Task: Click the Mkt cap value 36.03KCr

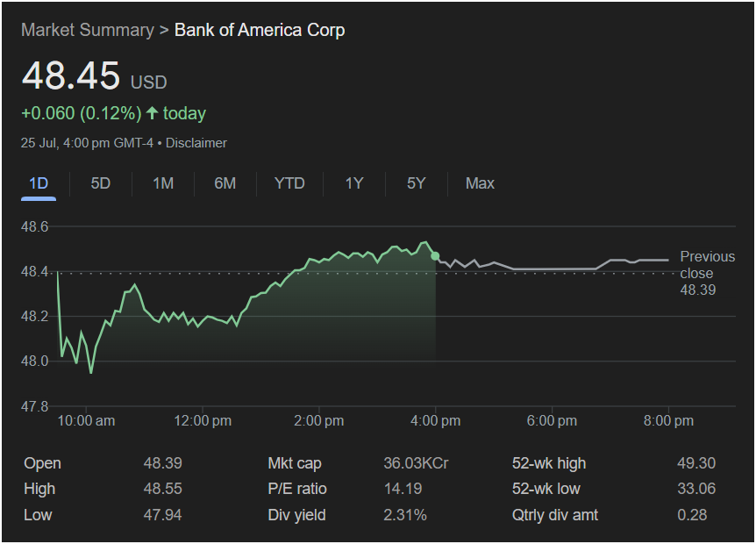Action: point(416,463)
